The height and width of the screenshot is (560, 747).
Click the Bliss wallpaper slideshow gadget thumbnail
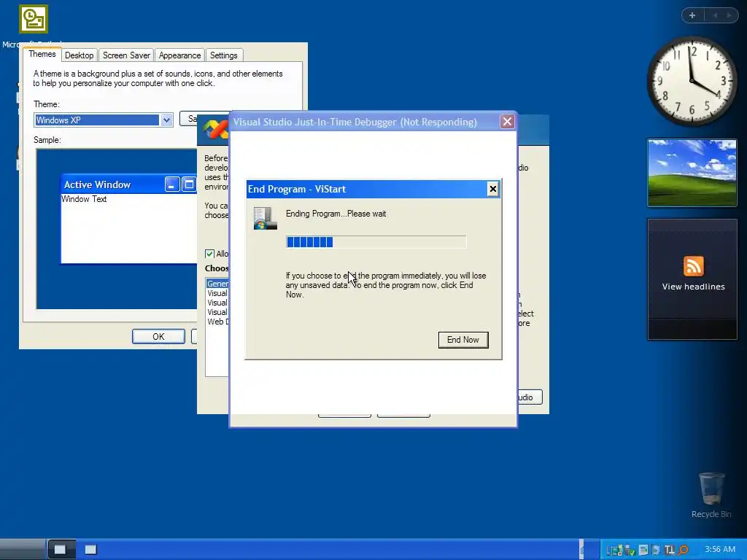tap(692, 173)
